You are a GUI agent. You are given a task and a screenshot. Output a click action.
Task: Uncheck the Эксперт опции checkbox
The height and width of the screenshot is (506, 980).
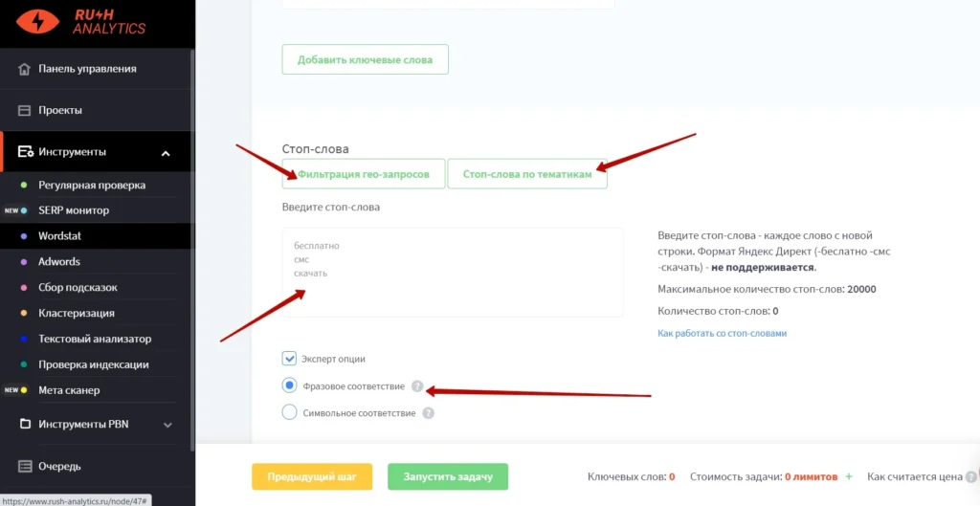click(289, 359)
